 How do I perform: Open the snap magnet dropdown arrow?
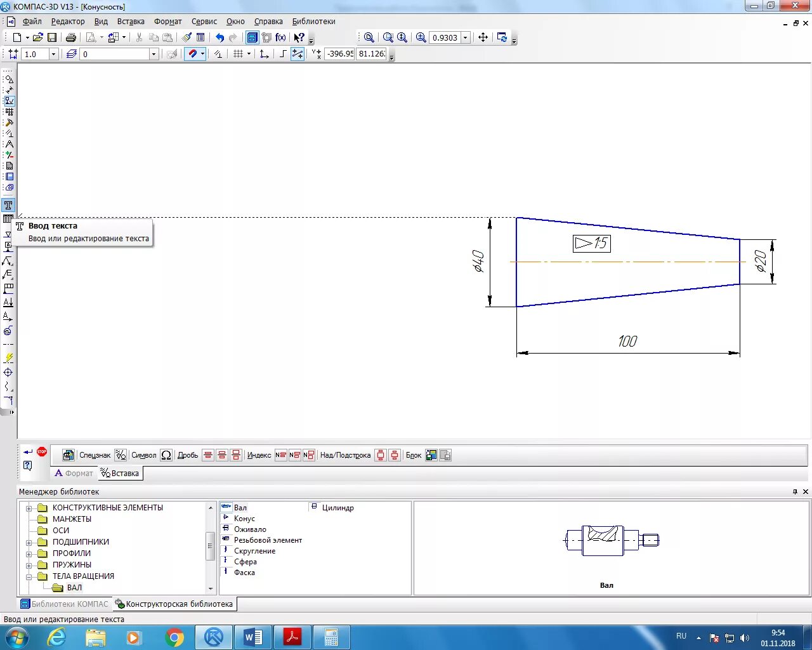click(203, 54)
